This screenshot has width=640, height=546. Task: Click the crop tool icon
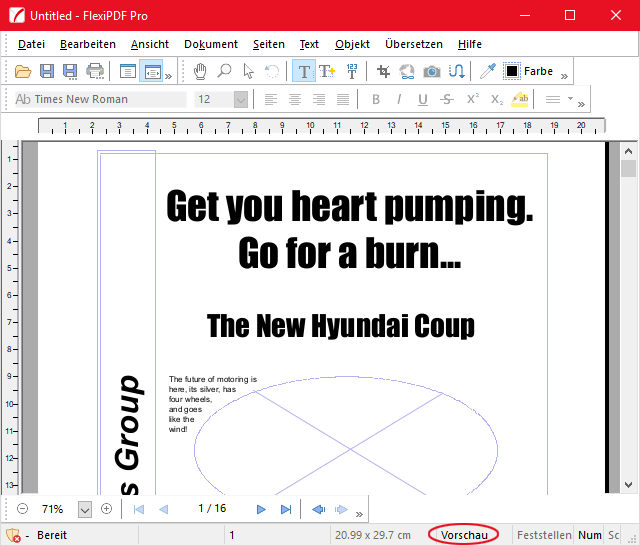click(x=383, y=71)
